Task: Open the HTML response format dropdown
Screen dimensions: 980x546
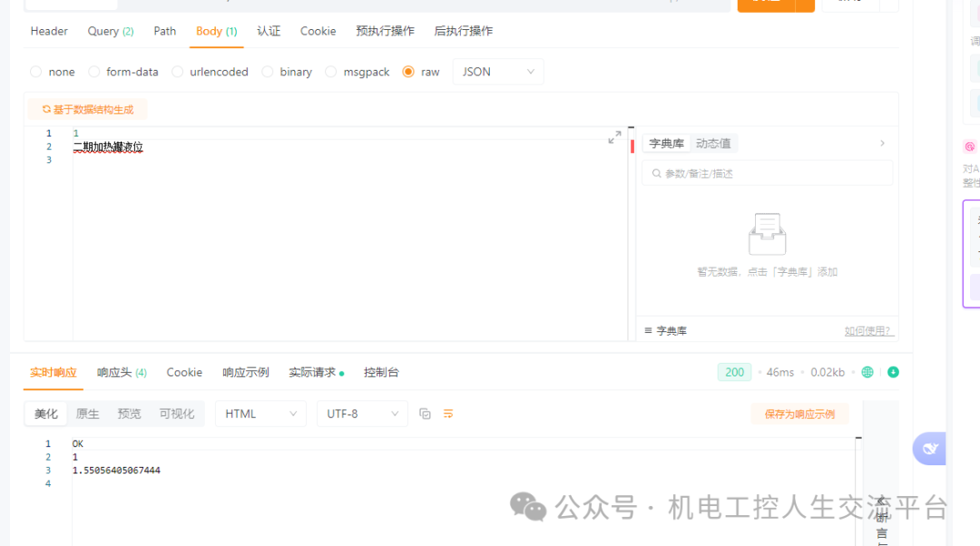Action: point(260,414)
